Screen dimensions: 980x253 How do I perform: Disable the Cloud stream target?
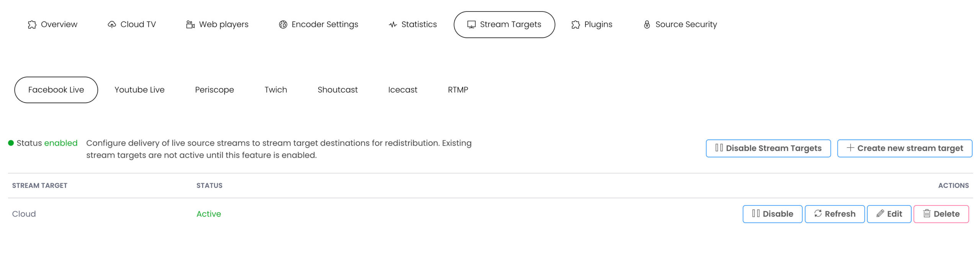pyautogui.click(x=772, y=214)
